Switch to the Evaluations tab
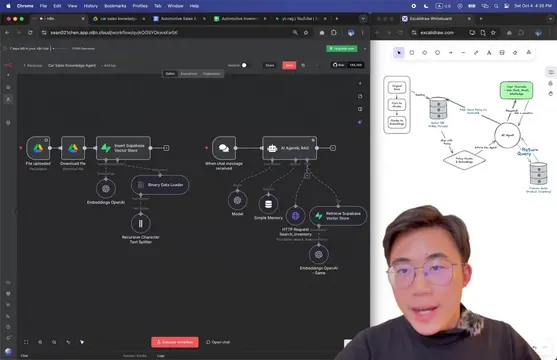Image resolution: width=557 pixels, height=360 pixels. click(x=211, y=74)
